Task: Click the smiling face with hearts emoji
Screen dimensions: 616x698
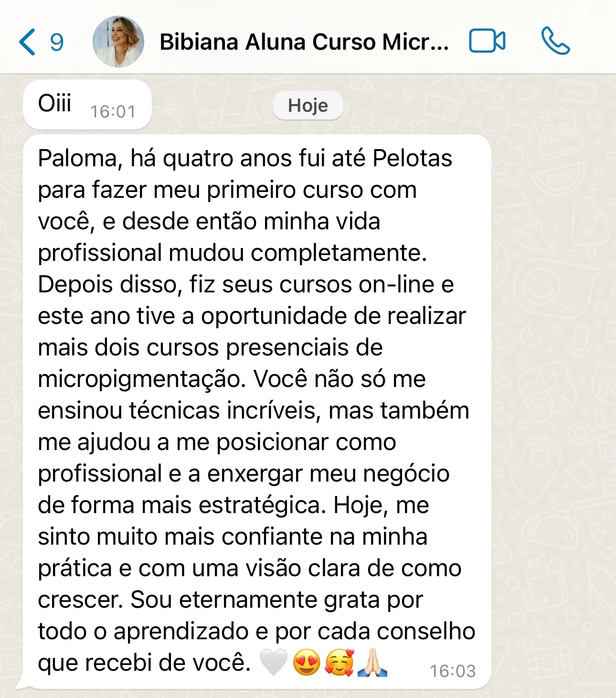Action: click(x=340, y=663)
